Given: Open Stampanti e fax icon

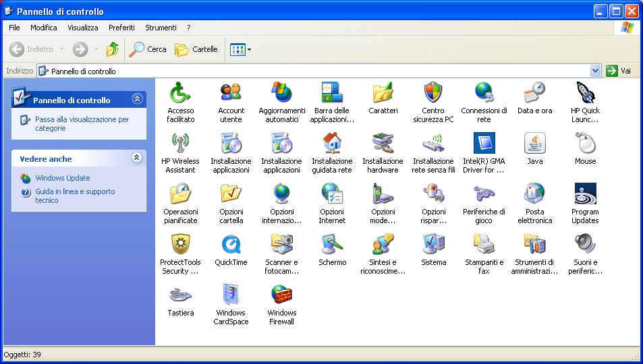Looking at the screenshot, I should coord(484,244).
